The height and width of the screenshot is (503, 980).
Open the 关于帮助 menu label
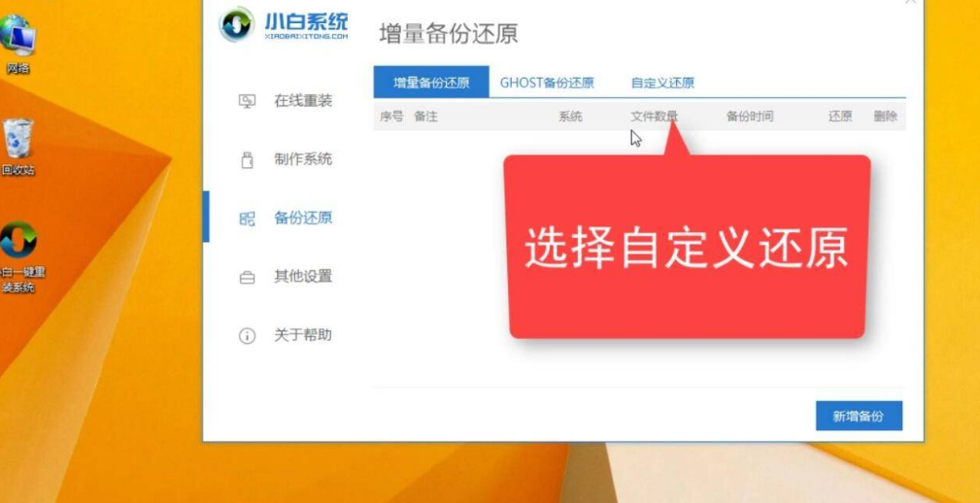coord(303,335)
